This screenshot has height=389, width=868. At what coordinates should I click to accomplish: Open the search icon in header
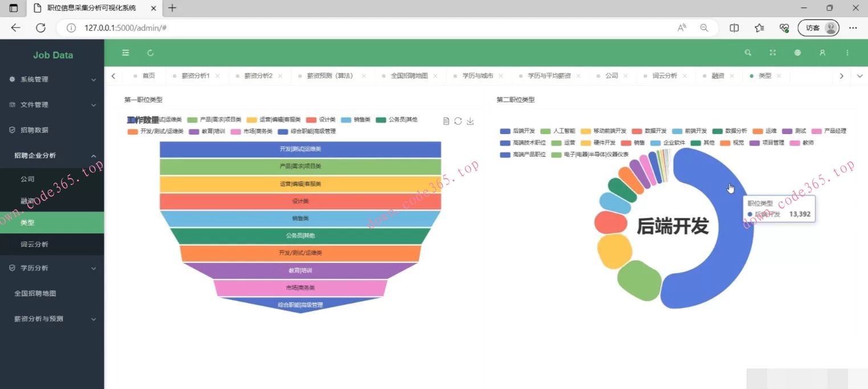tap(748, 53)
